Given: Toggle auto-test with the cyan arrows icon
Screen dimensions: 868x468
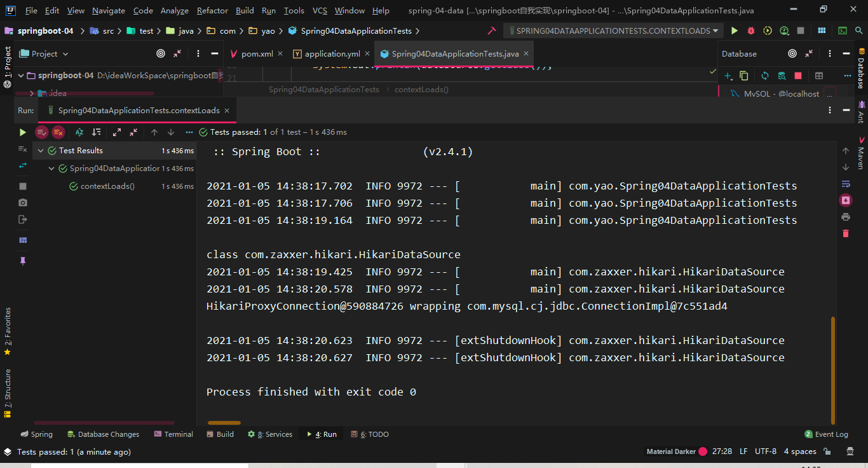Looking at the screenshot, I should [23, 165].
